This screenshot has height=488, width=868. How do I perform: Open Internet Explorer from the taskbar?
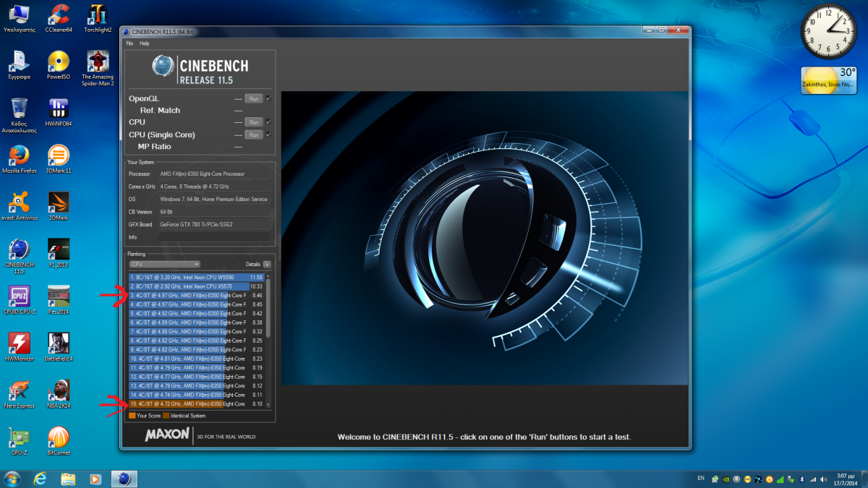[x=41, y=479]
